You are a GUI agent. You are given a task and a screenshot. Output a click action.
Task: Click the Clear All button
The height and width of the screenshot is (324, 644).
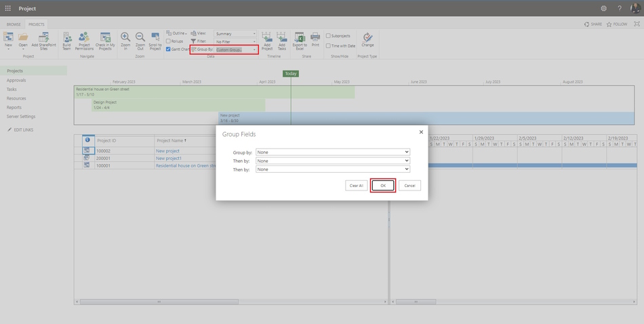pyautogui.click(x=356, y=186)
